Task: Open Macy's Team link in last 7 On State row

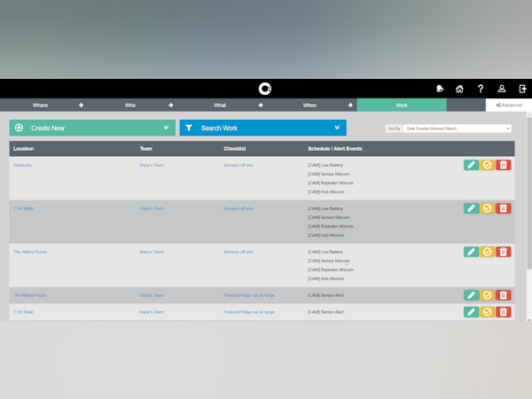Action: pyautogui.click(x=152, y=312)
